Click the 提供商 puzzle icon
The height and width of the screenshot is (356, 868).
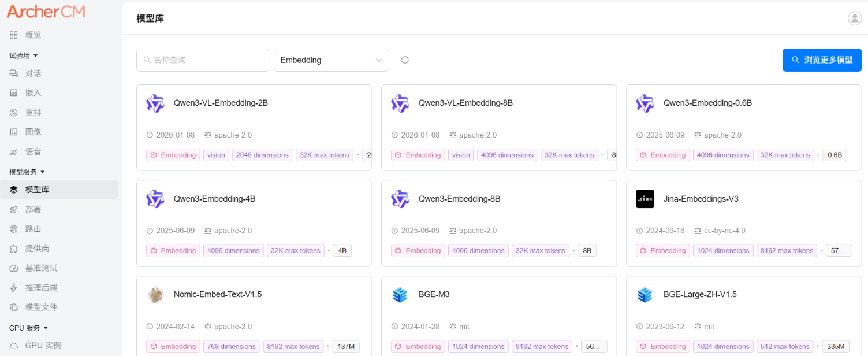(14, 249)
